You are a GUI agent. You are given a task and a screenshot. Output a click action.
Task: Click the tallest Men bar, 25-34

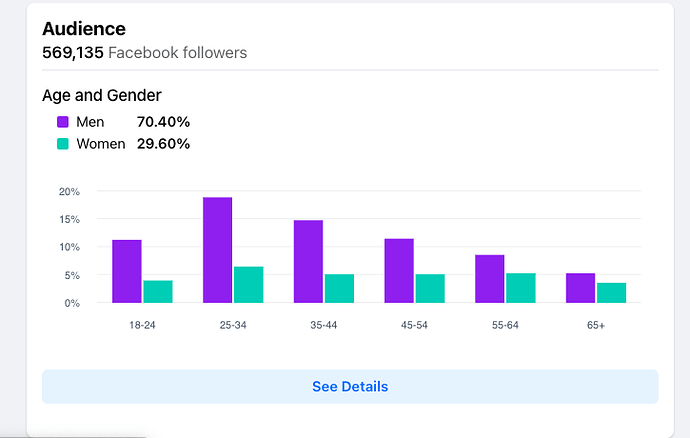click(218, 250)
